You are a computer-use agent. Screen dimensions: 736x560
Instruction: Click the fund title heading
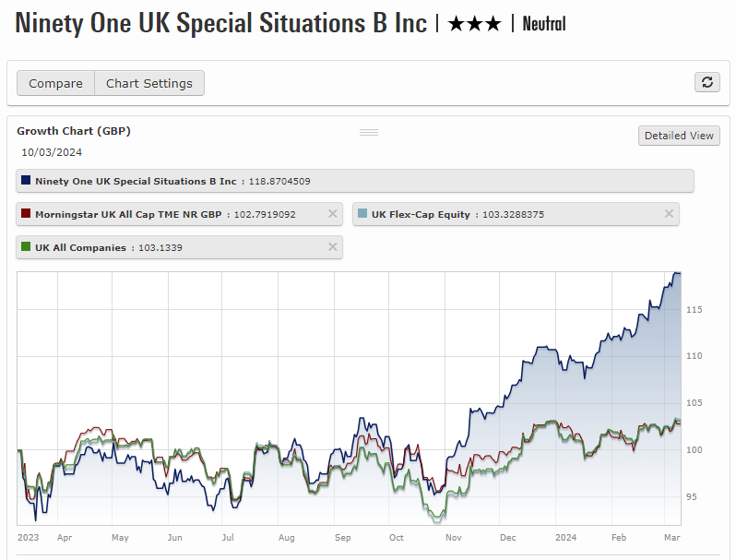221,23
